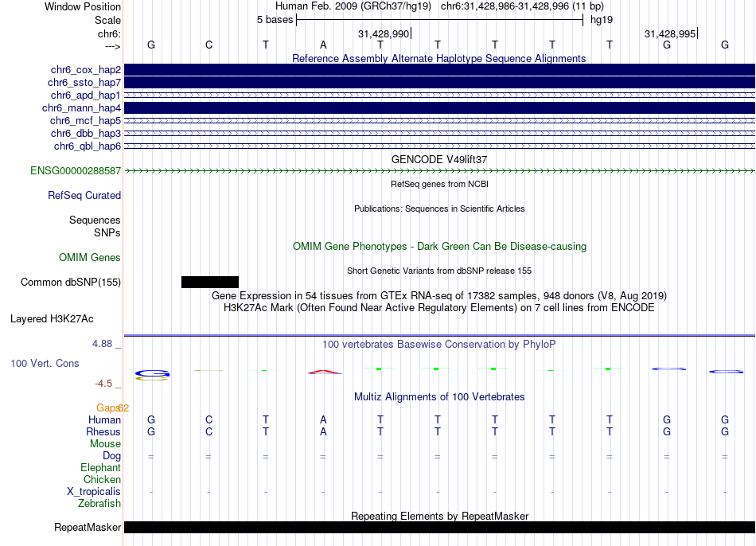The image size is (756, 546).
Task: Click the chr6_mcf_hap5 label
Action: click(85, 121)
